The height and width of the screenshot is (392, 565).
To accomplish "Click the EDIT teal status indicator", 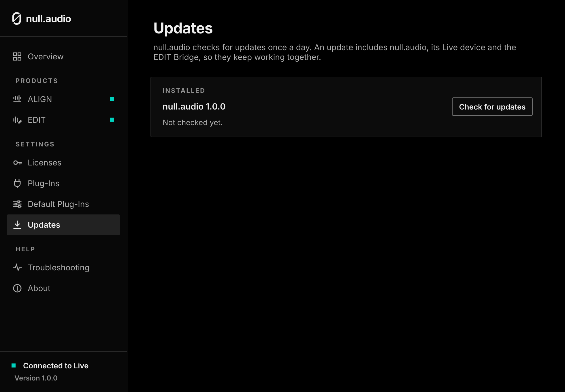I will click(x=112, y=120).
